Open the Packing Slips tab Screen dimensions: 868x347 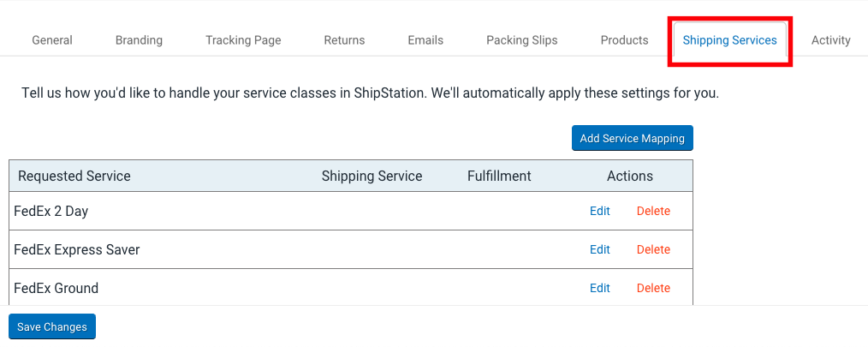522,40
